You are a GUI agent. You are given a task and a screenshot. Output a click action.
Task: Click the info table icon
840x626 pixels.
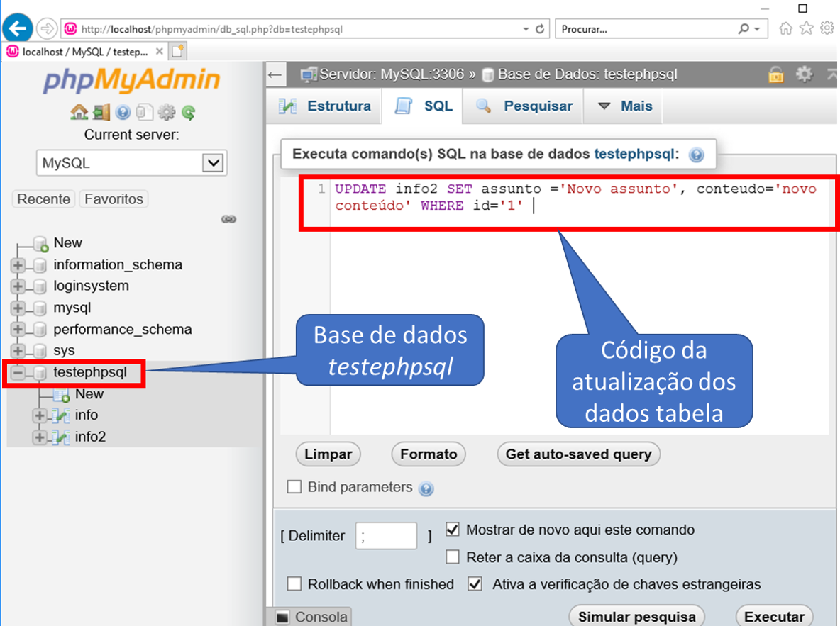(x=60, y=415)
